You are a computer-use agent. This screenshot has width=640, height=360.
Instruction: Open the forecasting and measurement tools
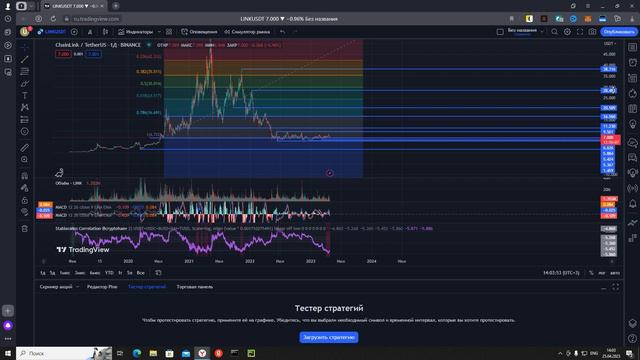click(x=25, y=120)
